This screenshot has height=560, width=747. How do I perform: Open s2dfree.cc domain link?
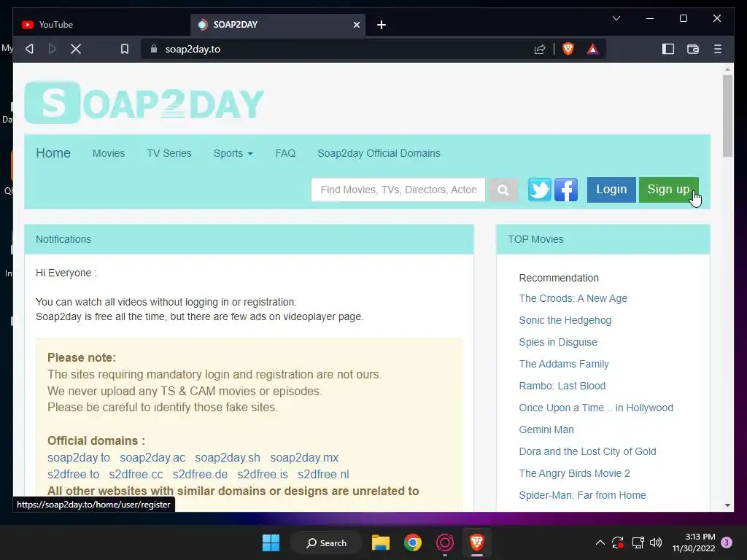click(x=136, y=474)
